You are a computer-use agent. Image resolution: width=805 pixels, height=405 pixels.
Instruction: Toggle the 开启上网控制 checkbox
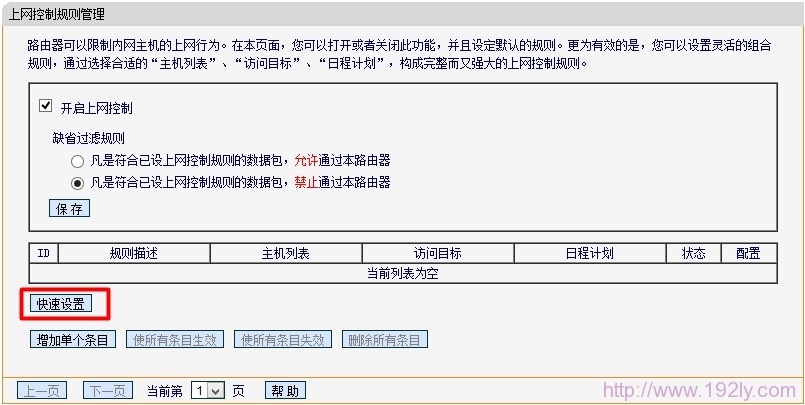46,106
